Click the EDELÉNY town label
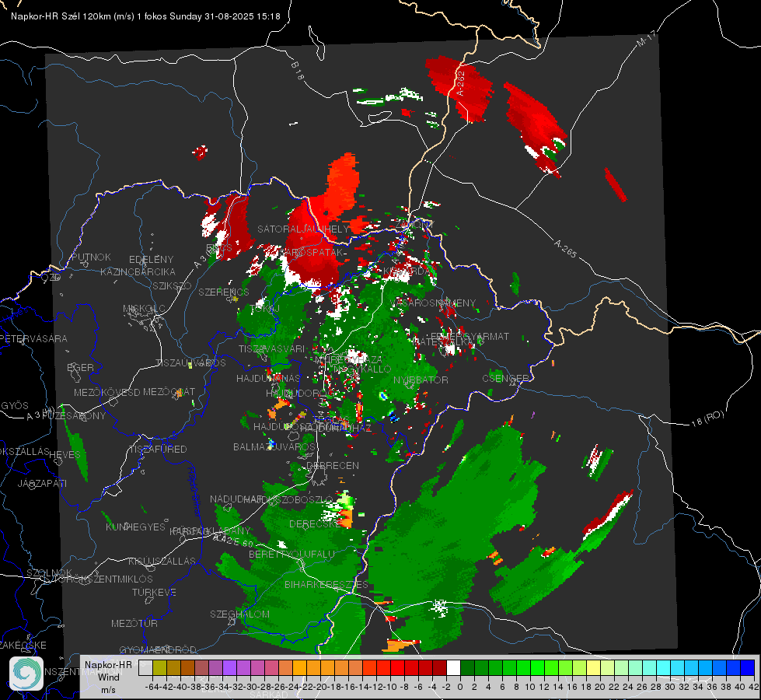 151,260
